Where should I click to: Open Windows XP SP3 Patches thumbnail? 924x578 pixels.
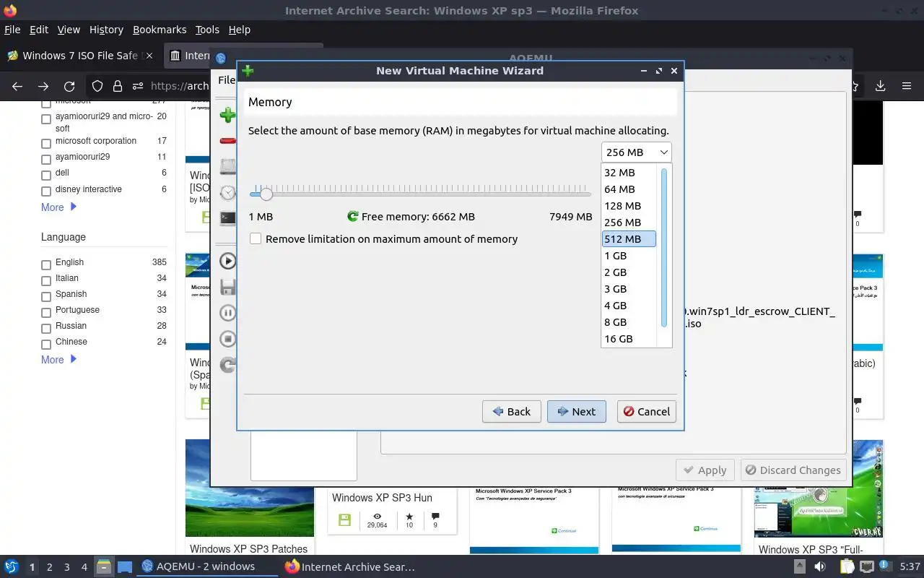pos(249,488)
